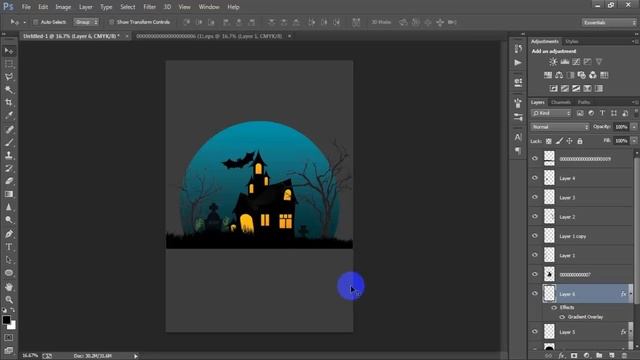Add an Invert adjustment
Viewport: 640px width, 360px height.
click(553, 88)
